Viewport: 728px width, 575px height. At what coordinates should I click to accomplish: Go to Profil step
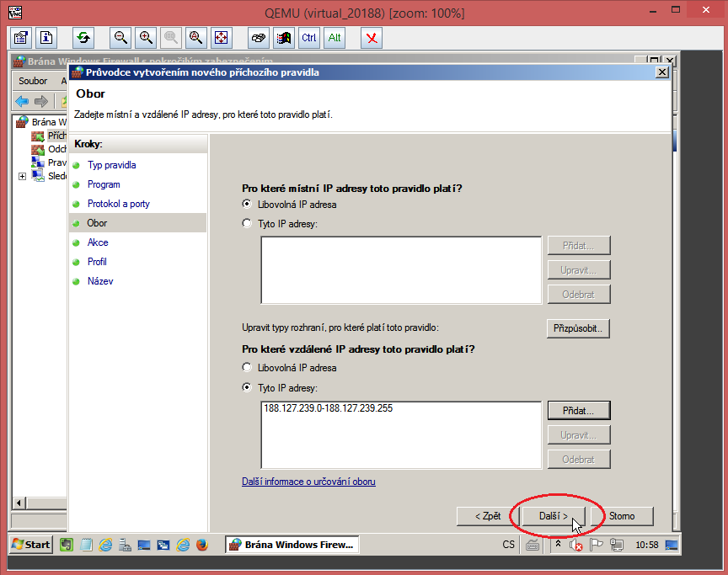coord(97,262)
